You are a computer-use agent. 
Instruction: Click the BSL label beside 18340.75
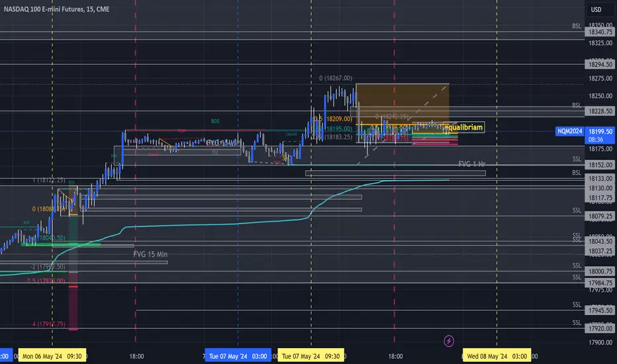point(577,26)
